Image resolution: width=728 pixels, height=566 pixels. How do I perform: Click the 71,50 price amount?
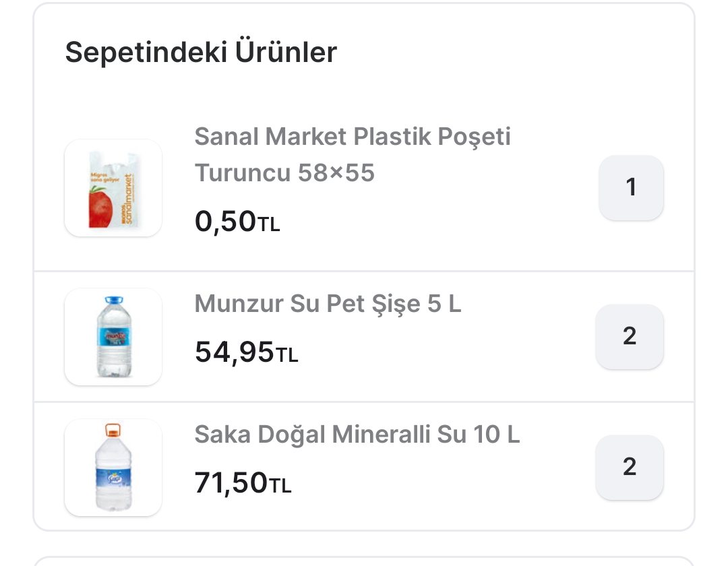click(231, 482)
